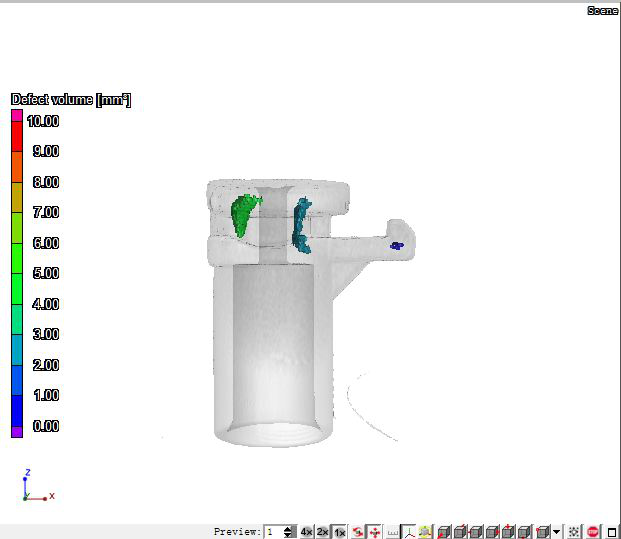Click the first standard view cube icon
Image resolution: width=621 pixels, height=539 pixels.
click(445, 532)
